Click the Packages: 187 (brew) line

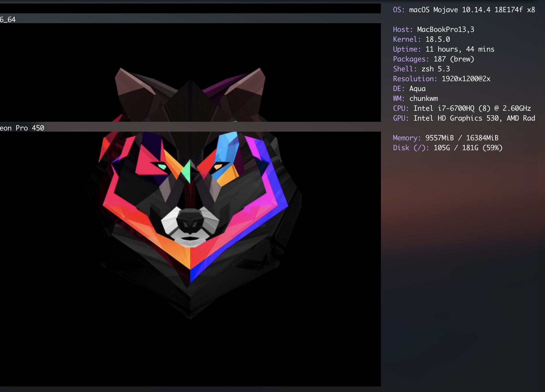(433, 59)
